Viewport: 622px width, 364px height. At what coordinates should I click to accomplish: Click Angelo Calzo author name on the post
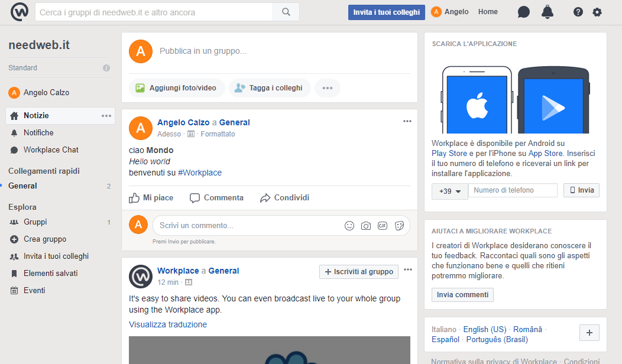tap(183, 122)
